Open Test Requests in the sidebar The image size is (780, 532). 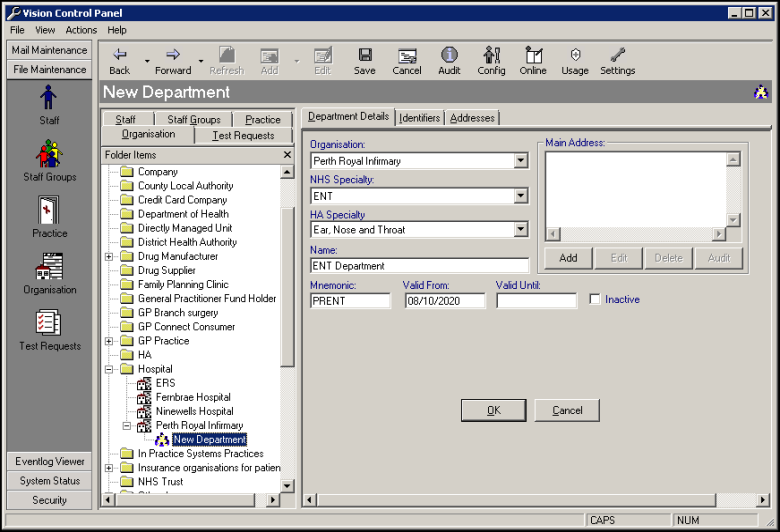click(x=49, y=329)
